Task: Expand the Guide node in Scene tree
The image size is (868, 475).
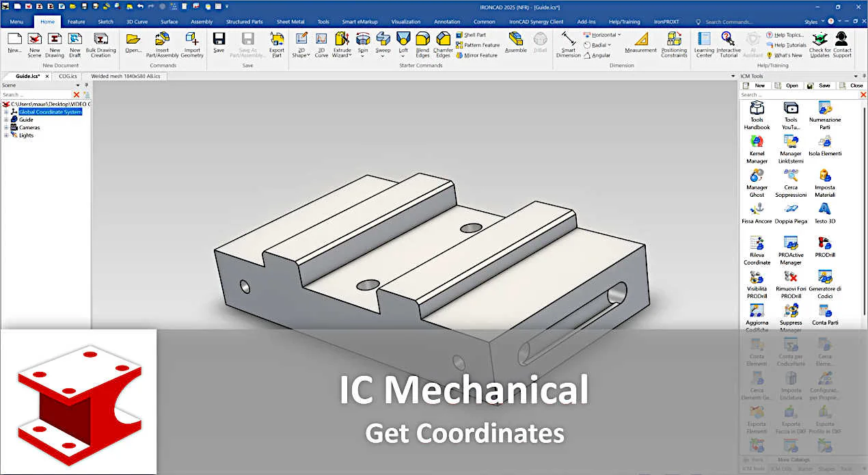Action: [6, 120]
